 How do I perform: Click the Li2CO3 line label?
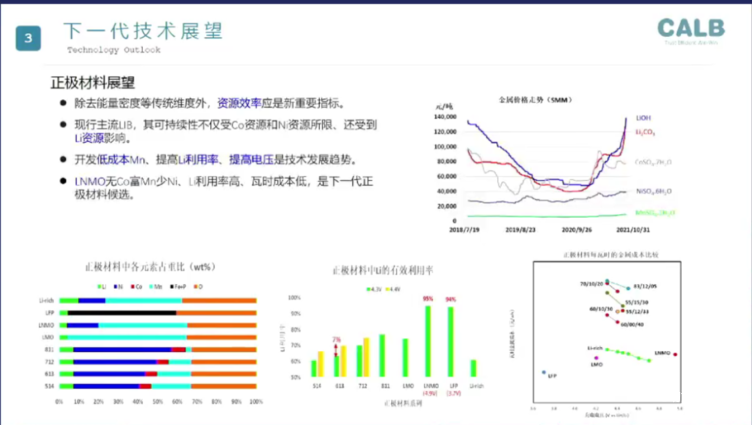(645, 132)
